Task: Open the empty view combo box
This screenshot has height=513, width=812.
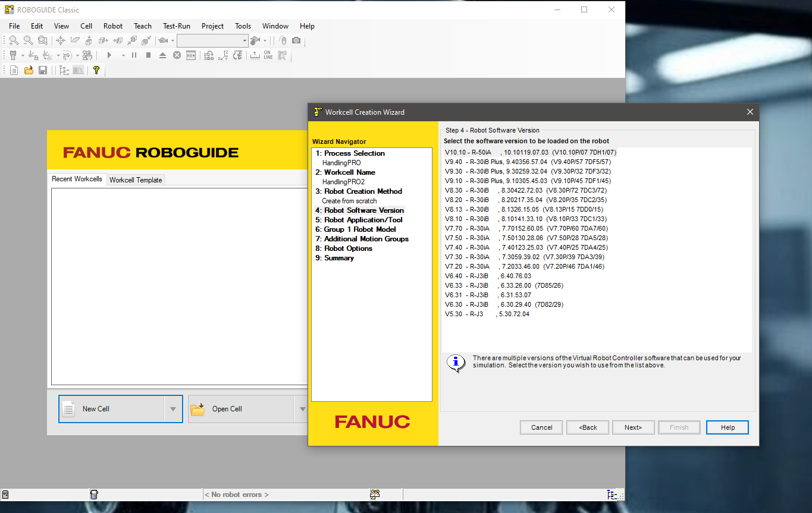Action: click(212, 40)
